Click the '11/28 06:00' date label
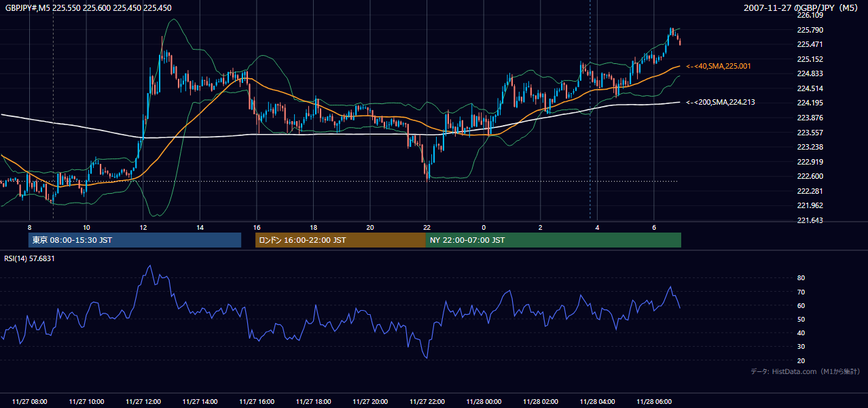This screenshot has width=868, height=408. pos(653,402)
